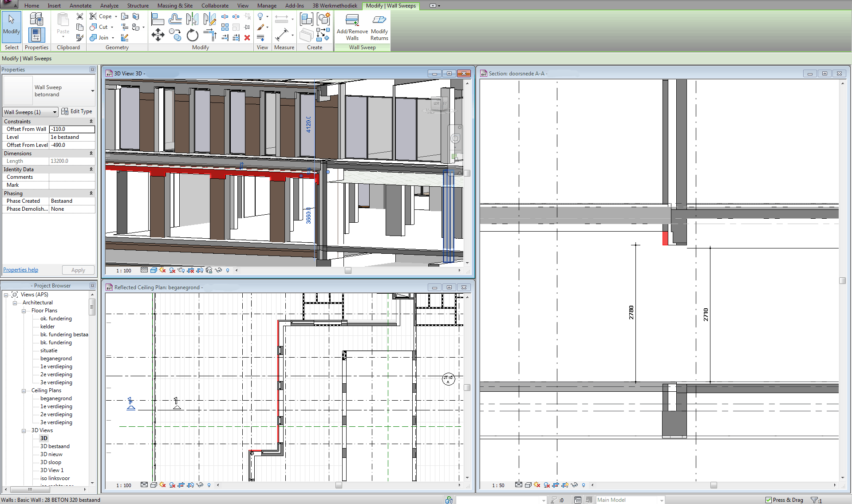This screenshot has width=852, height=504.
Task: Select the Paint brush tool
Action: click(261, 27)
